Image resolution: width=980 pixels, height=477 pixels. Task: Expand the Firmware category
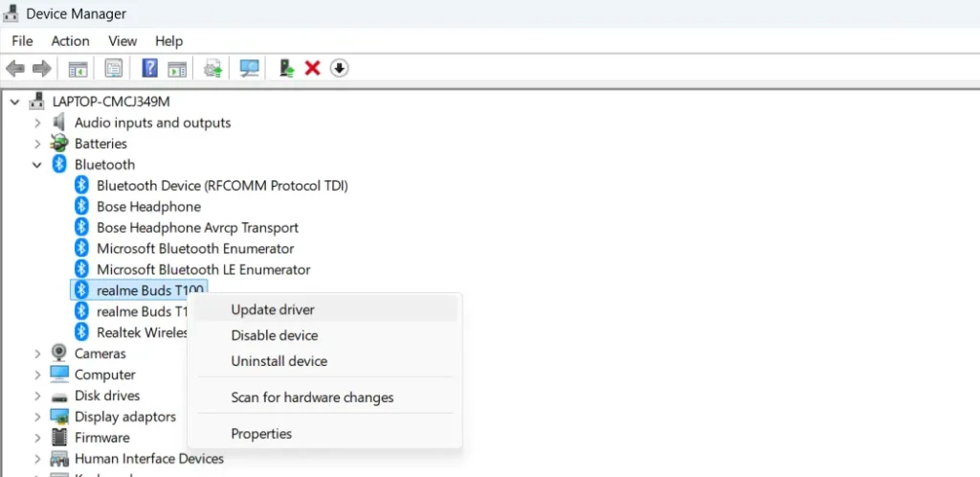tap(37, 438)
